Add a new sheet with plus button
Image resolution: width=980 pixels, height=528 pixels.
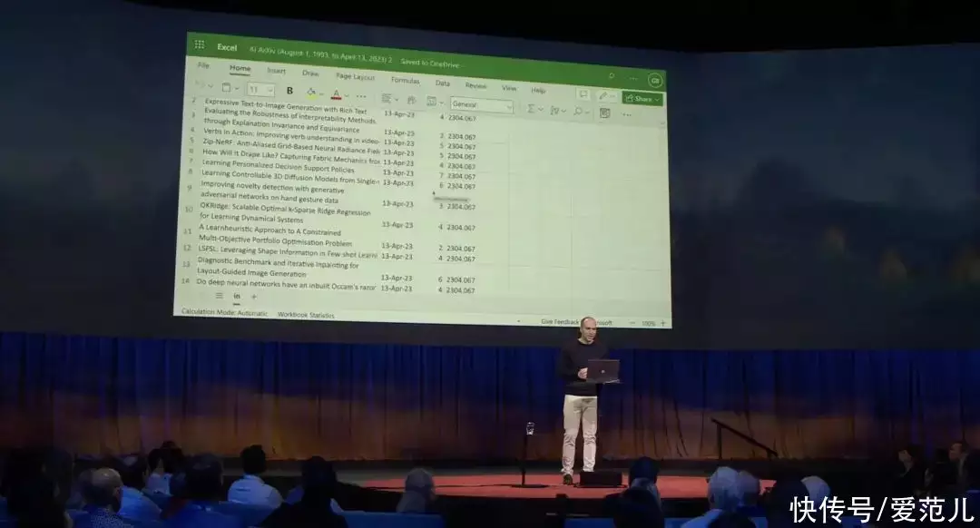coord(254,297)
